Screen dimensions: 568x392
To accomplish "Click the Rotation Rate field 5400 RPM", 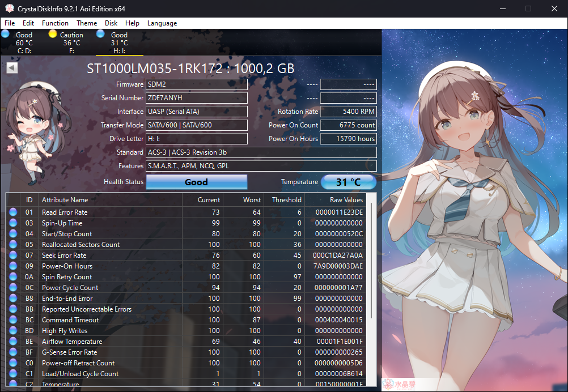I will [349, 112].
